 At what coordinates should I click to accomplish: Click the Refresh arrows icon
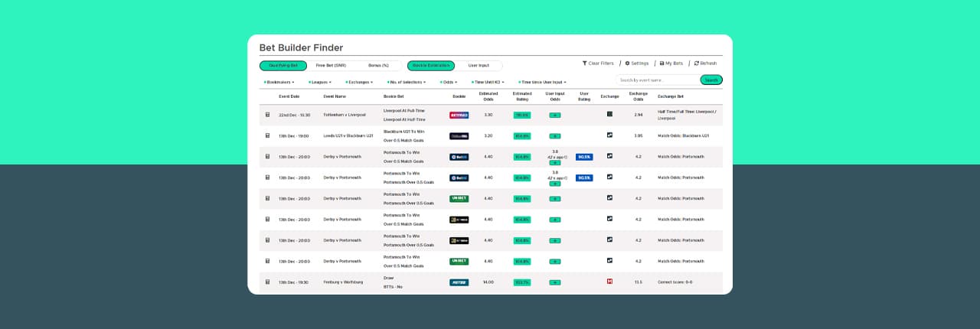coord(697,64)
